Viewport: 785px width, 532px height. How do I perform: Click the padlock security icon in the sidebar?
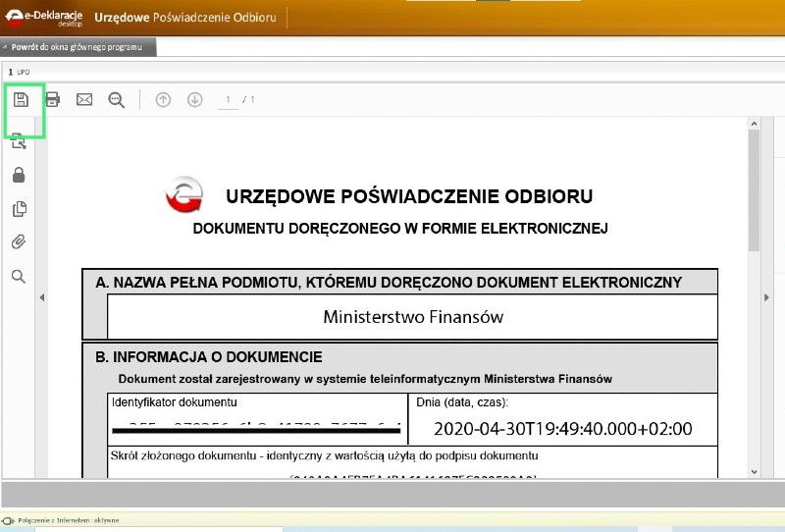[19, 175]
